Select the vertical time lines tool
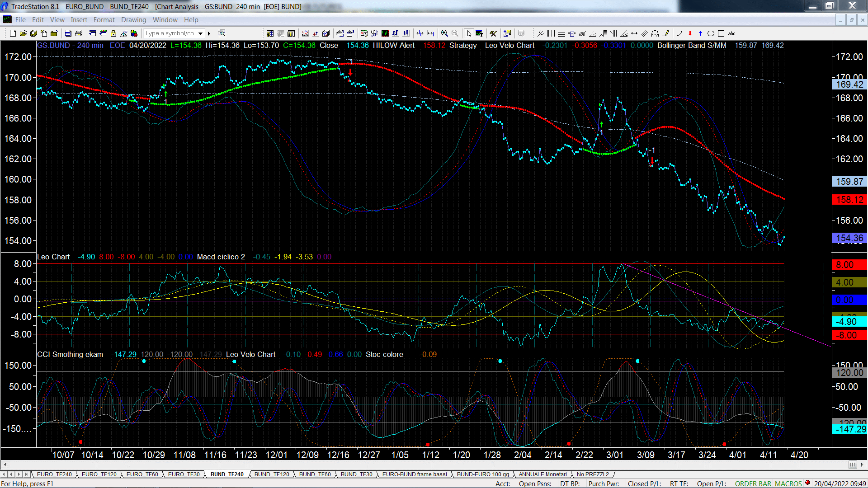 [551, 33]
